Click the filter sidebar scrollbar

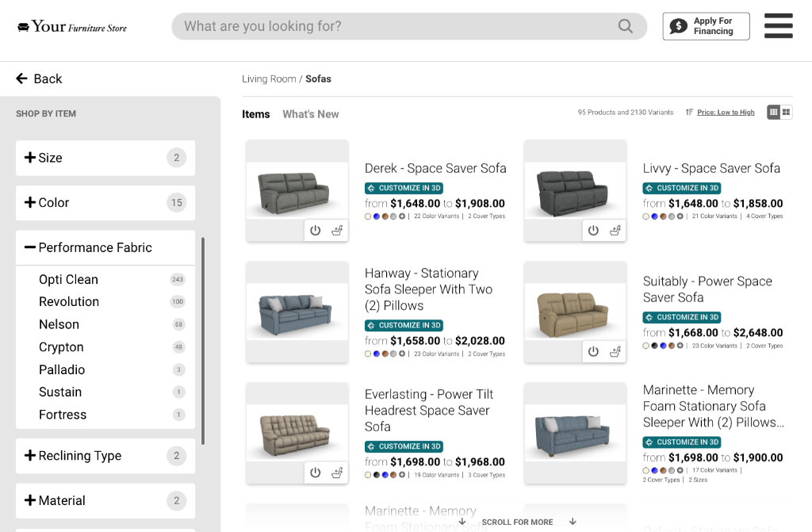[203, 341]
